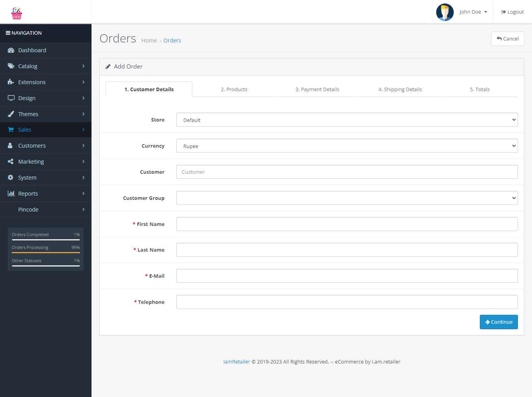Click the pencil icon beside Add Order
The width and height of the screenshot is (532, 397).
108,67
